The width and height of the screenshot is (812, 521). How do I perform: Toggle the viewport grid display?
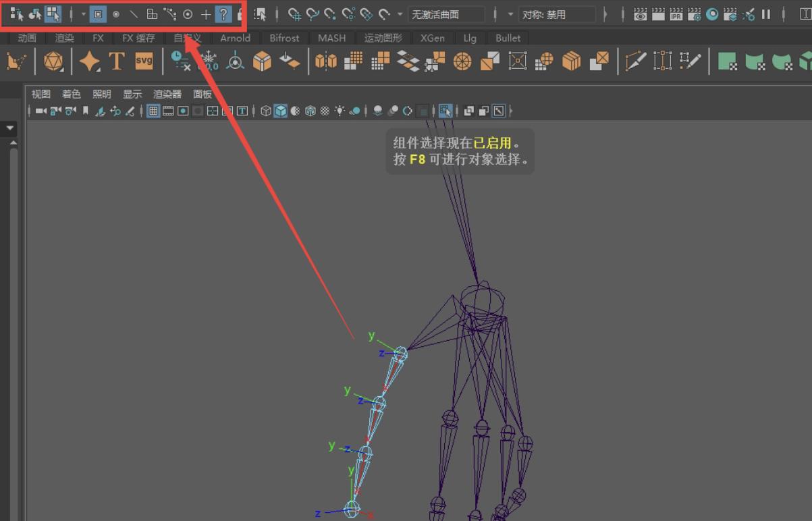click(153, 111)
